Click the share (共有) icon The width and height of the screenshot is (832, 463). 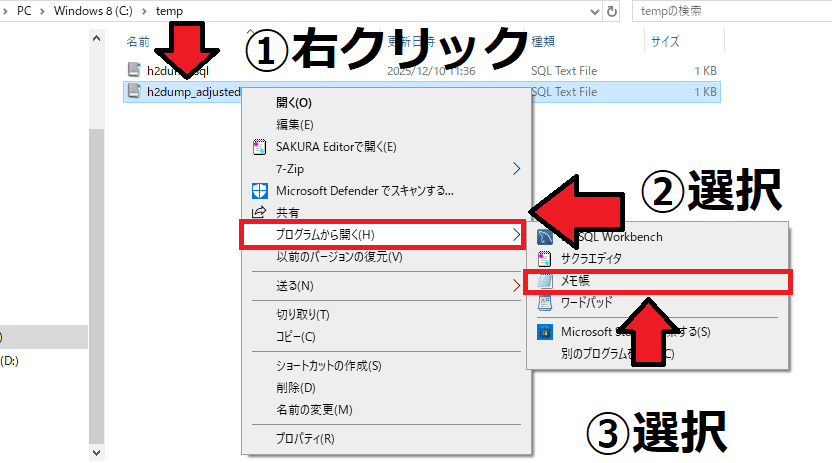point(260,212)
